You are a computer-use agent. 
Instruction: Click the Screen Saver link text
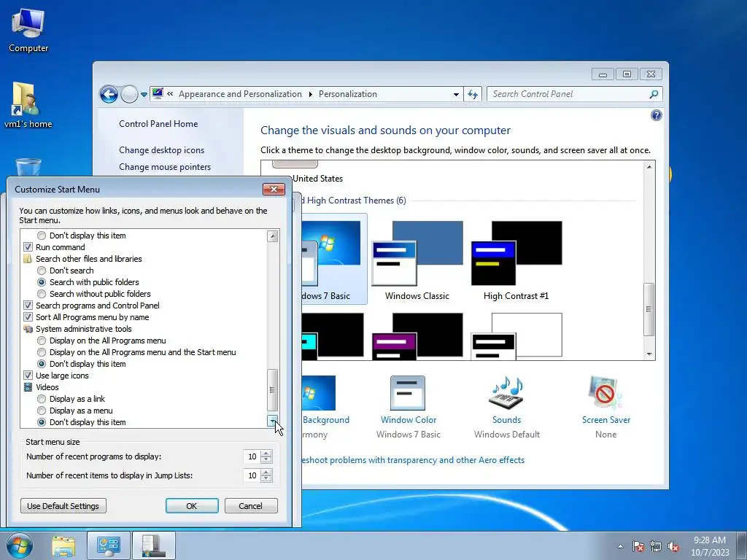[606, 420]
